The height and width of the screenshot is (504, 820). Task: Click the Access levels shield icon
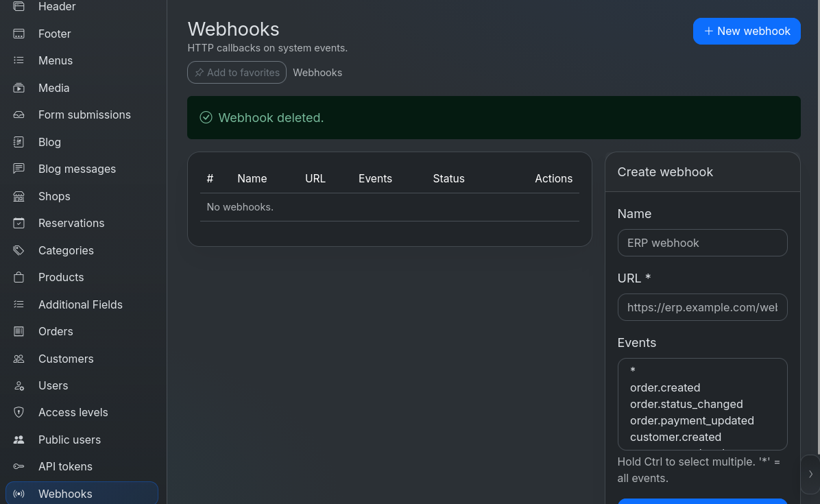pos(19,413)
